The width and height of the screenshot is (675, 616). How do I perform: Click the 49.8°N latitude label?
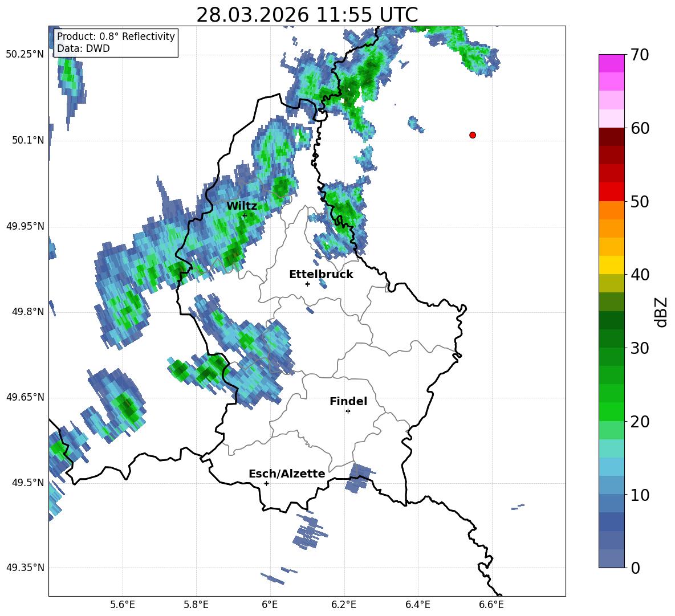(28, 312)
